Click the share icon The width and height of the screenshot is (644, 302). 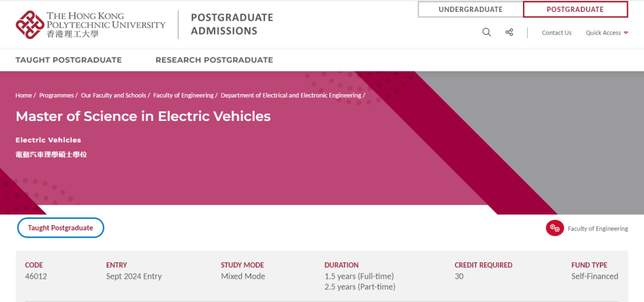point(509,32)
